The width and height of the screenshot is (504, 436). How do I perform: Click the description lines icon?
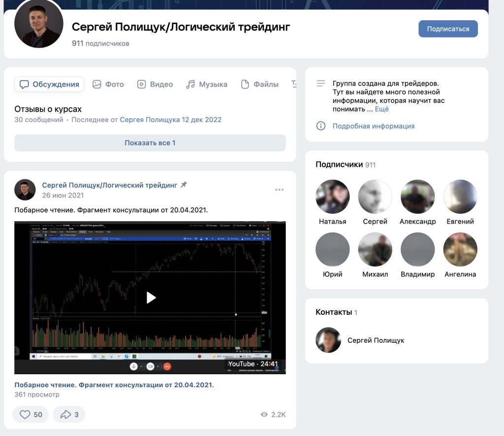tap(321, 83)
